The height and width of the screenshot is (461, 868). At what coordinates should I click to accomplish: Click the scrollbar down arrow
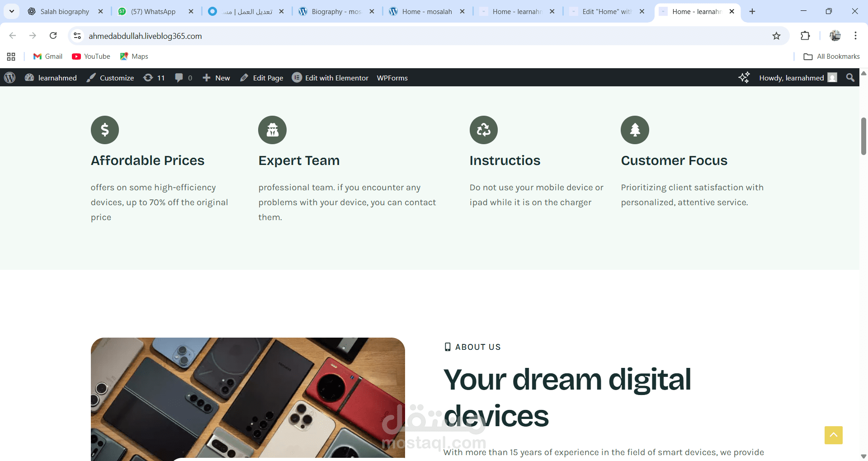pos(863,456)
